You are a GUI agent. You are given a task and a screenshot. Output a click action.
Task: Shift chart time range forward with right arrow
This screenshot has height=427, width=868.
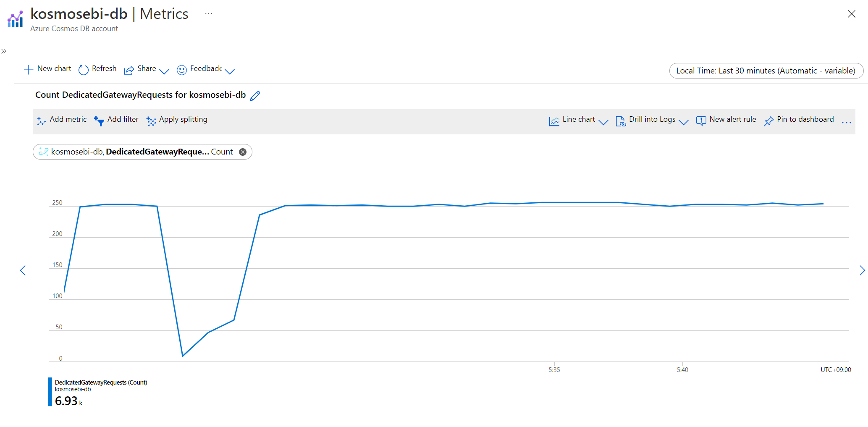point(862,270)
